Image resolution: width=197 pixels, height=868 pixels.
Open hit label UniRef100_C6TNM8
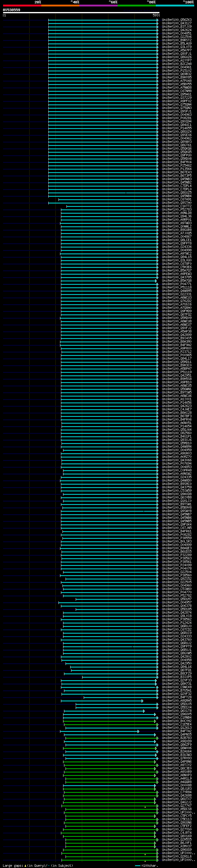[x=177, y=91]
